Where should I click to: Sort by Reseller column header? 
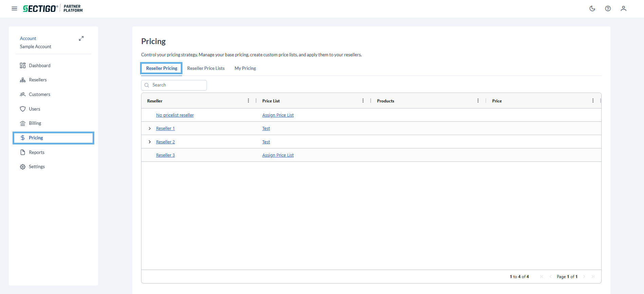tap(155, 101)
